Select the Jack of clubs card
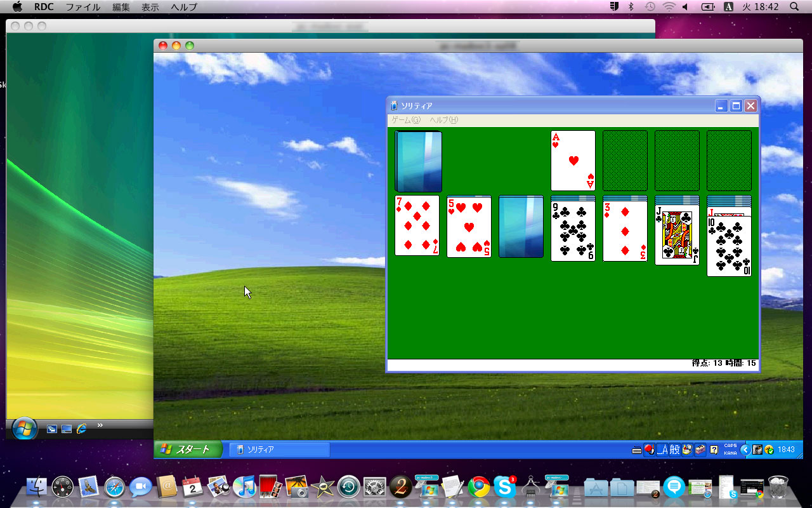The image size is (812, 508). [x=677, y=235]
